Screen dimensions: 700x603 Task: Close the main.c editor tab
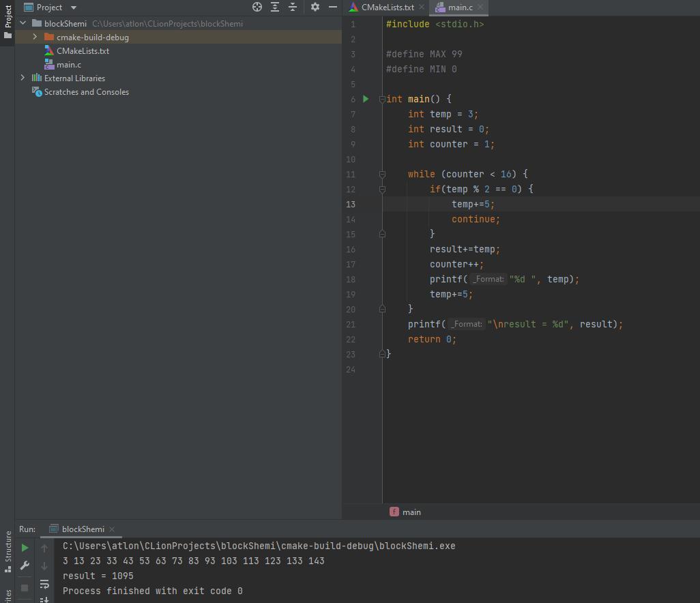(x=480, y=7)
